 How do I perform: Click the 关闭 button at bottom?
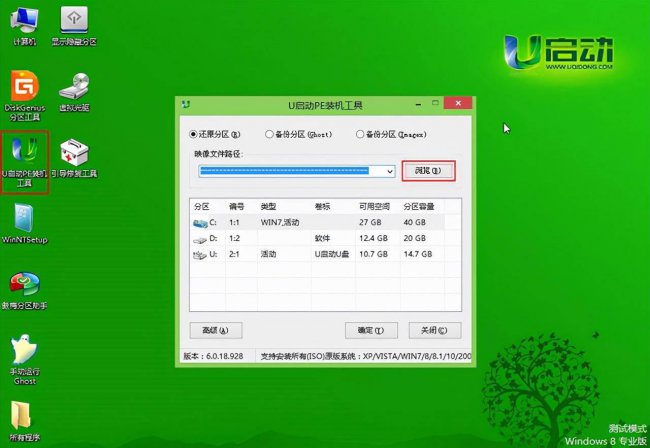click(x=434, y=330)
